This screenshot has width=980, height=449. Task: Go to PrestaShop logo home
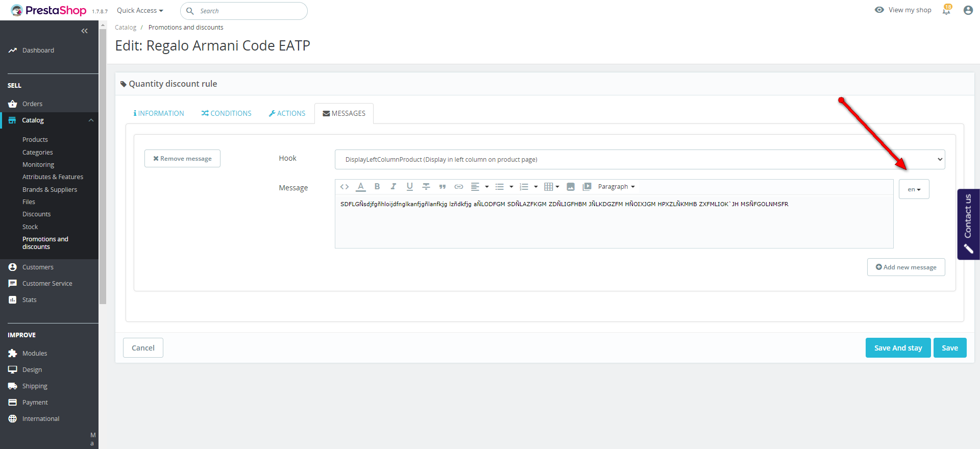(48, 10)
